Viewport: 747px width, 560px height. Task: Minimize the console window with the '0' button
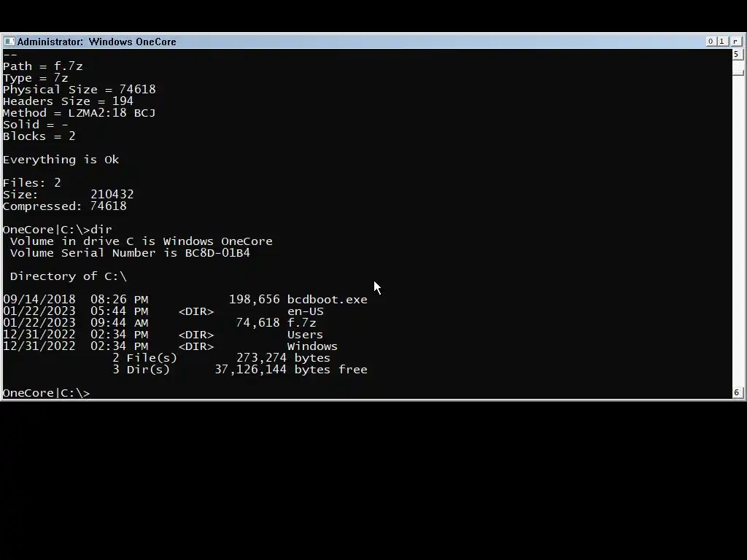pyautogui.click(x=711, y=42)
